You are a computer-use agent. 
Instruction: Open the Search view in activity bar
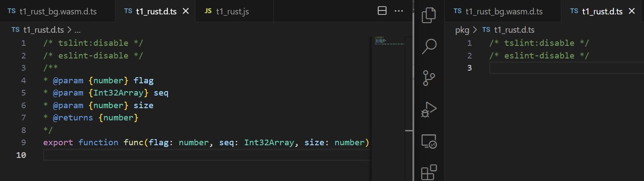click(429, 46)
